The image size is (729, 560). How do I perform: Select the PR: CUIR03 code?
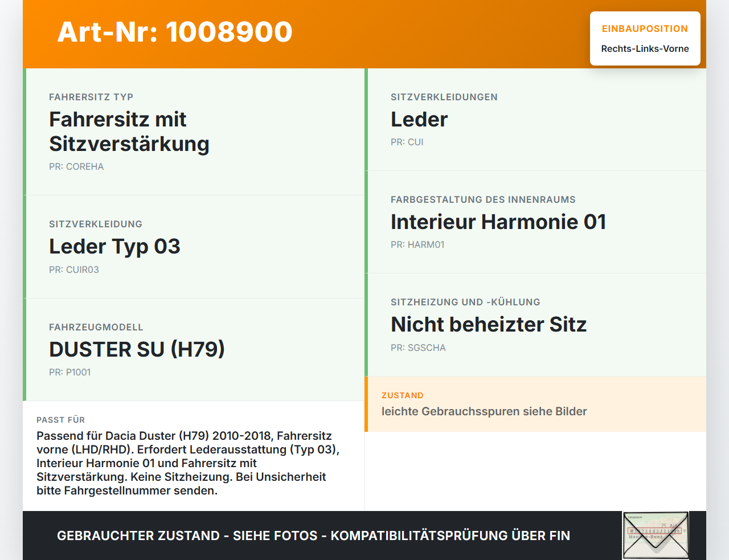click(74, 269)
